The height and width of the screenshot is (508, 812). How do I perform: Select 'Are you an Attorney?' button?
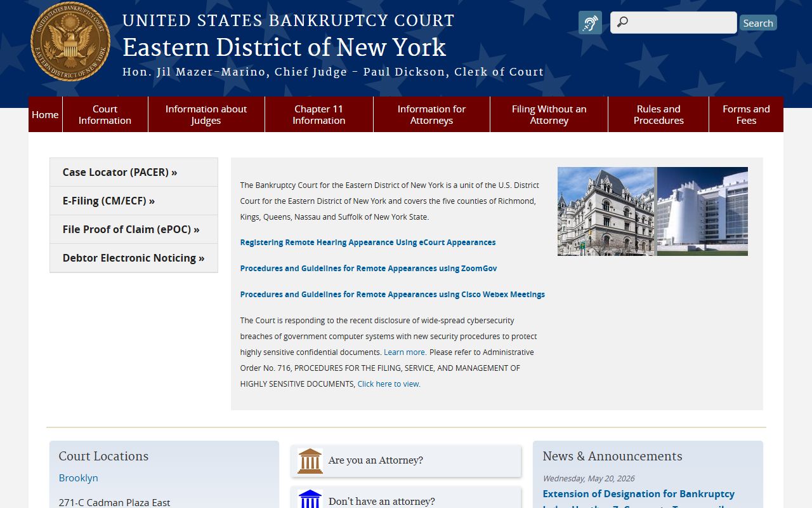coord(406,460)
